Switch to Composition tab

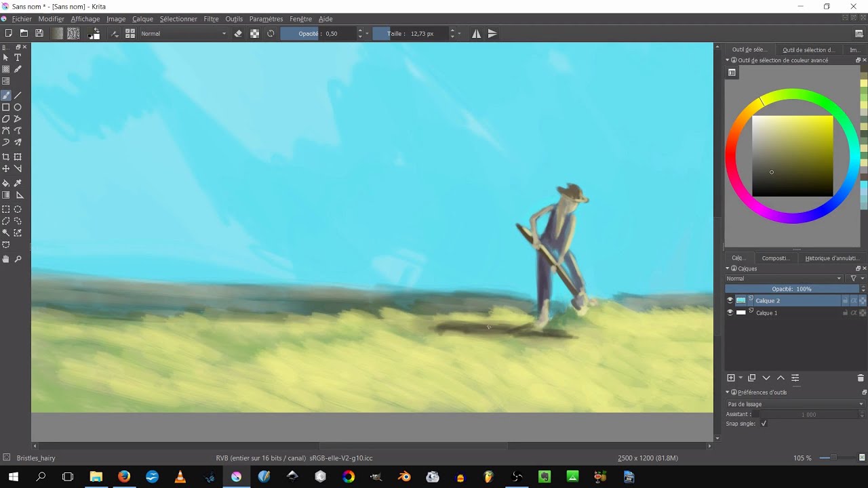775,258
